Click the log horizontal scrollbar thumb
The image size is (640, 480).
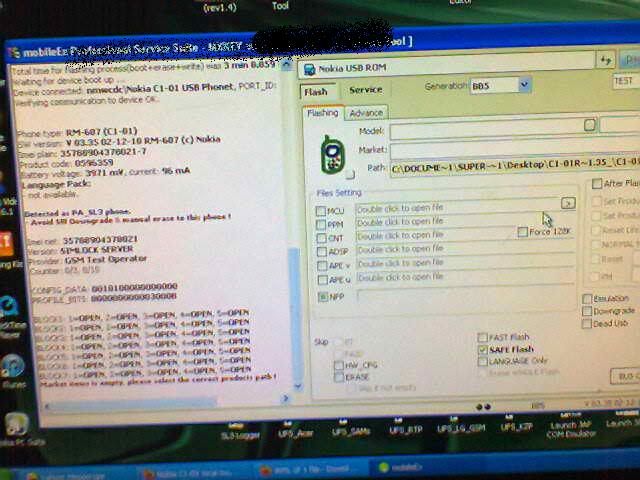coord(133,404)
